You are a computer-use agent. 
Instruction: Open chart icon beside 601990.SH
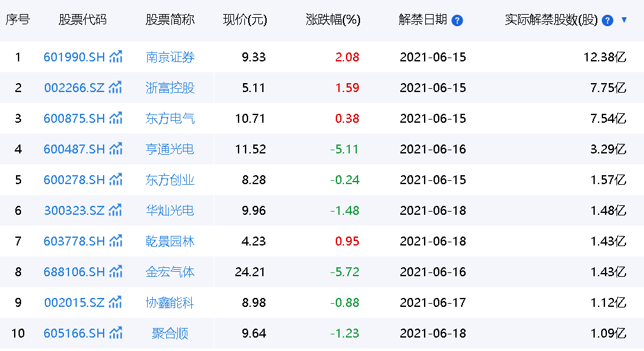point(116,57)
